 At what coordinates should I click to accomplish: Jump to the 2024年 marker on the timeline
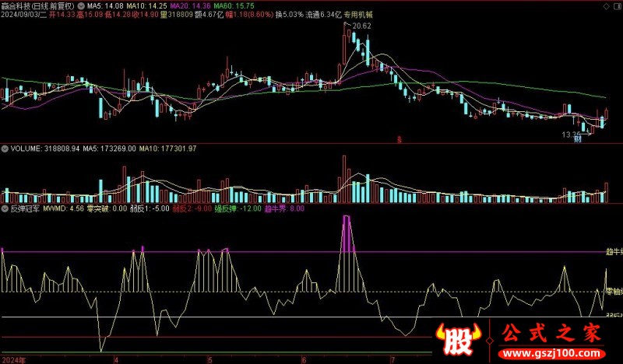coord(13,359)
